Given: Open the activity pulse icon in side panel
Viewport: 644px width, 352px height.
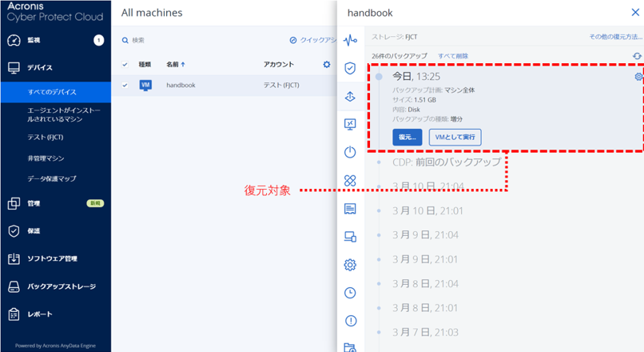Looking at the screenshot, I should (349, 40).
